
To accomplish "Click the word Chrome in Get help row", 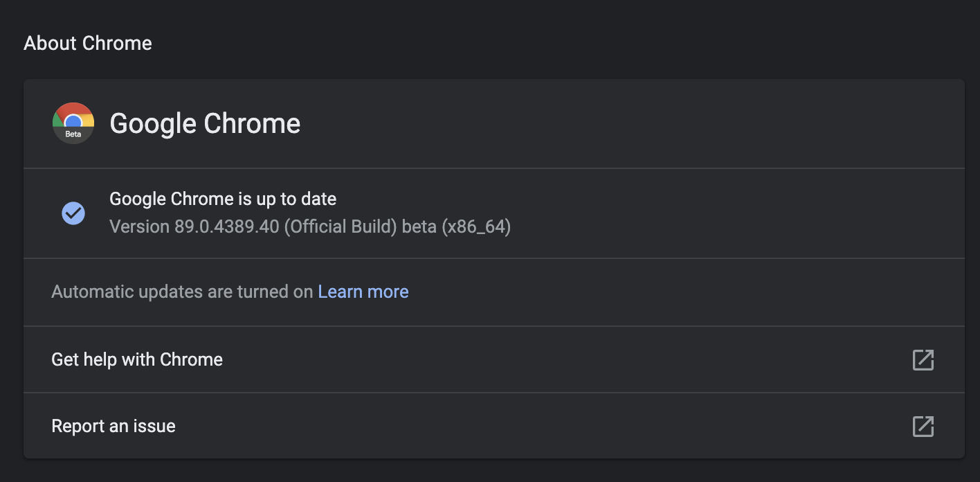I will [x=191, y=359].
